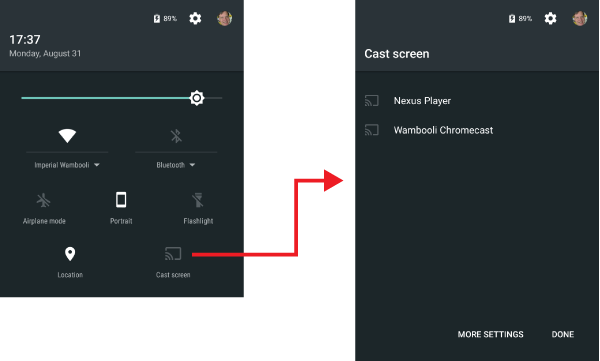Tap Flashlight label
600x361 pixels.
point(198,221)
